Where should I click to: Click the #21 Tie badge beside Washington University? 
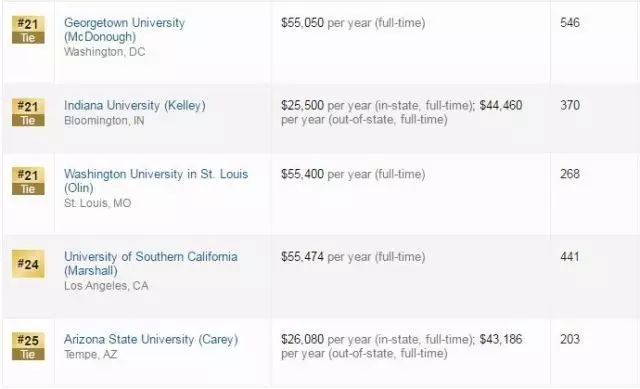pos(28,181)
